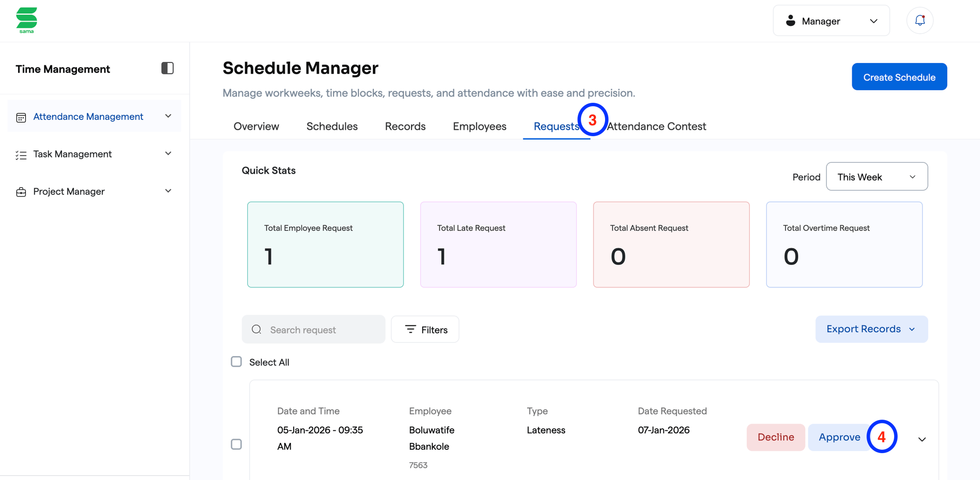
Task: Open the Period This Week dropdown
Action: [876, 177]
